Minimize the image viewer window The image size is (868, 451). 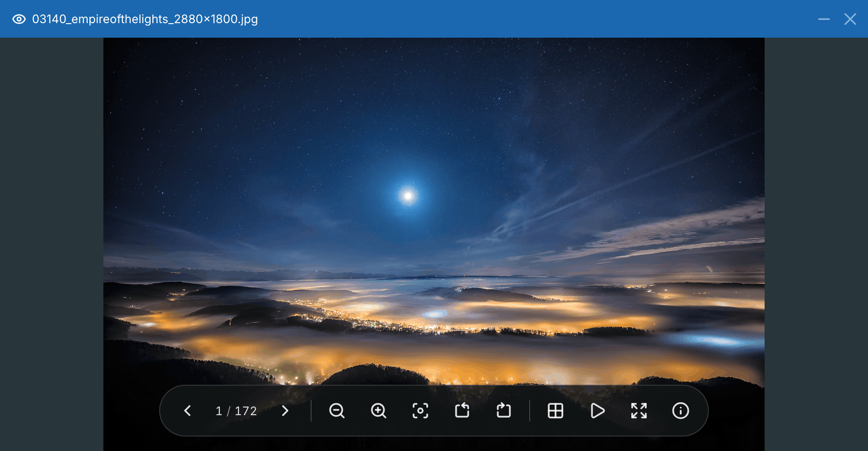(x=824, y=19)
